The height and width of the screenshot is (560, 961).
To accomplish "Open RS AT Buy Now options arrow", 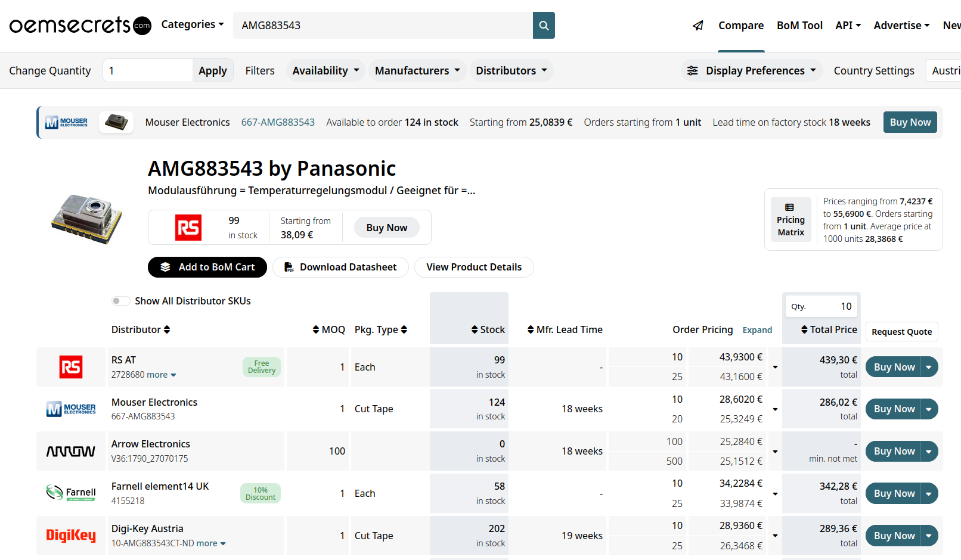I will click(929, 367).
